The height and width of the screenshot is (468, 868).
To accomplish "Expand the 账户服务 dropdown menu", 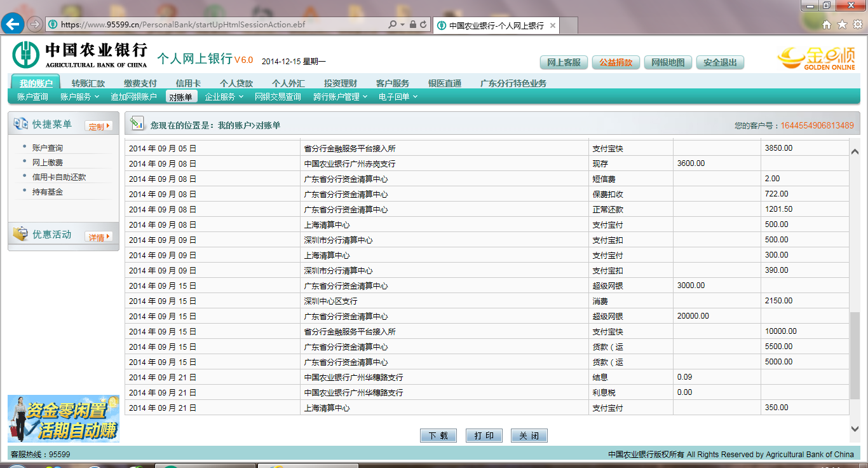I will [79, 97].
